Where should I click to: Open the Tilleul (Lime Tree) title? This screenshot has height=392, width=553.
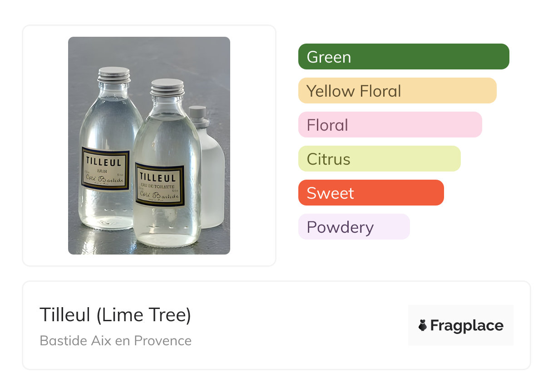(x=115, y=315)
